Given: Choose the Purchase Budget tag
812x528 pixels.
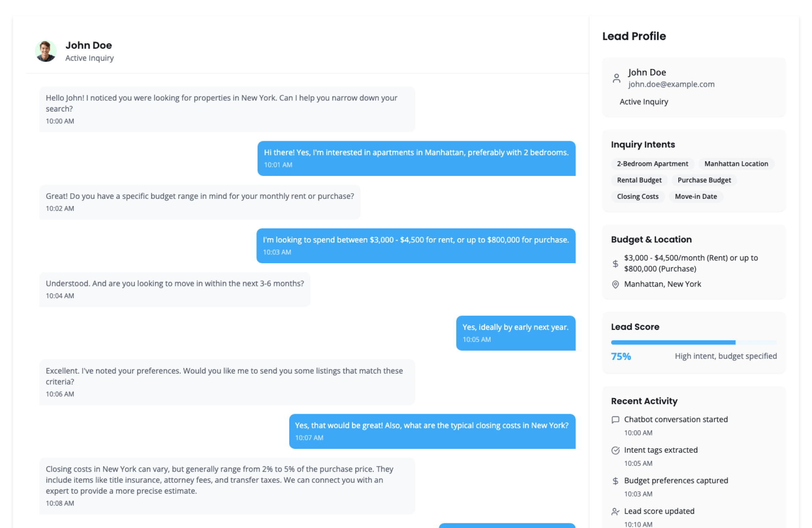Looking at the screenshot, I should click(x=704, y=180).
